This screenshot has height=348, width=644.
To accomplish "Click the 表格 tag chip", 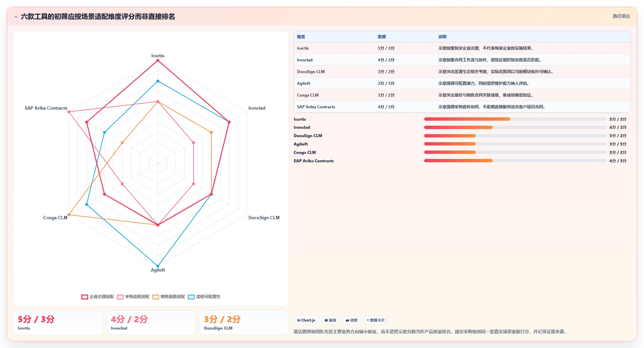I will coord(330,320).
